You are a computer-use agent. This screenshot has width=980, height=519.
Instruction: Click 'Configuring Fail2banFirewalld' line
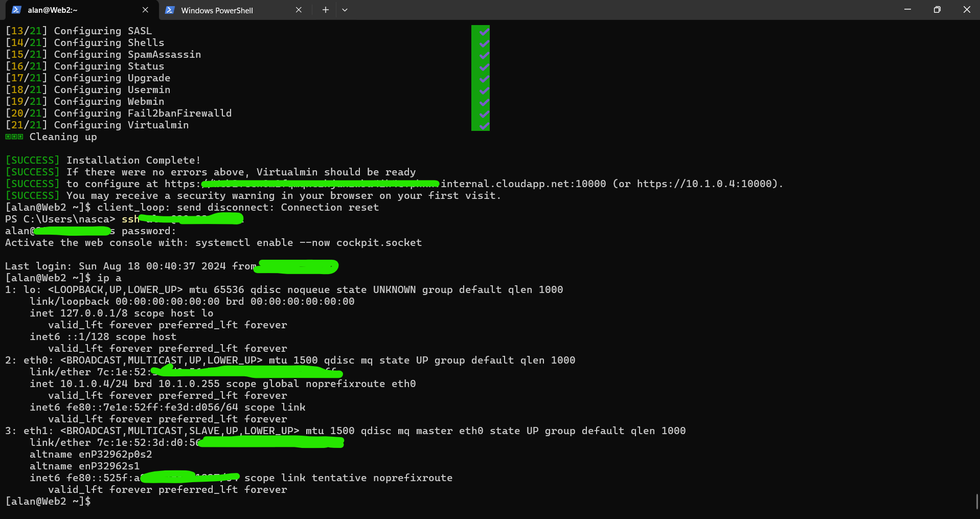point(119,114)
